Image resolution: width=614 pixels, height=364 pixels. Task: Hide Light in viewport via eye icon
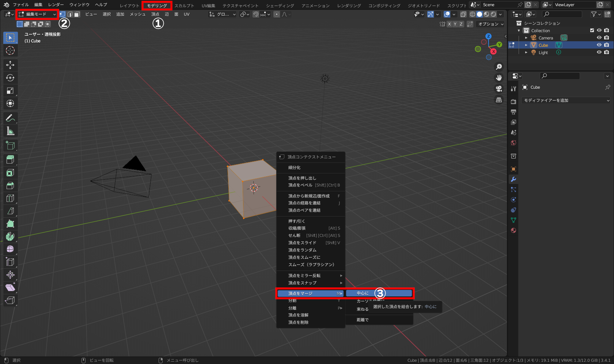(599, 52)
